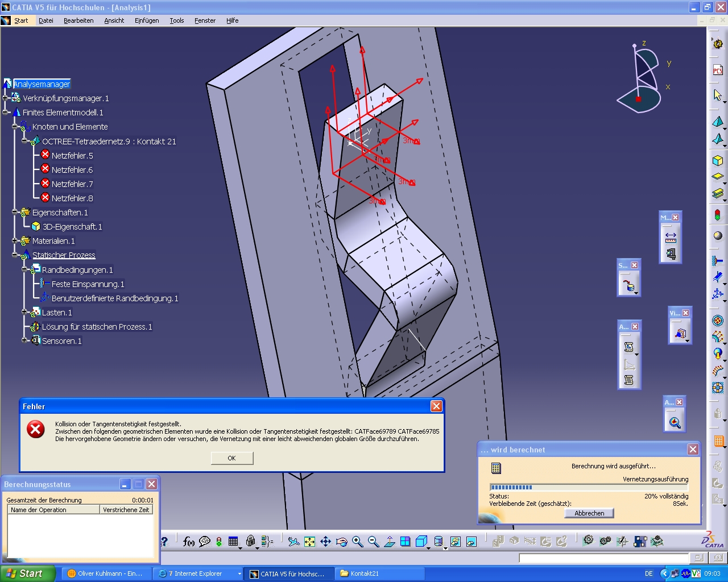Expand the Materialien.1 node
Image resolution: width=728 pixels, height=582 pixels.
click(x=16, y=241)
